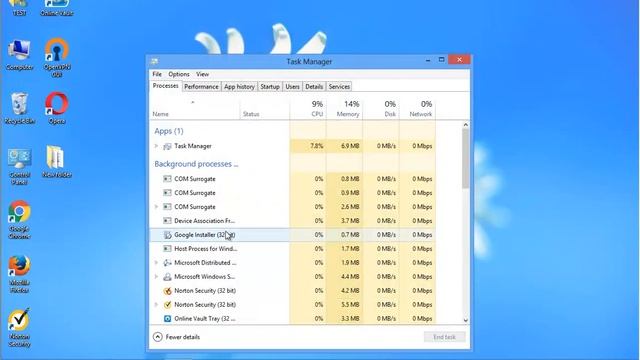Click the End task button
The width and height of the screenshot is (640, 360).
click(444, 337)
